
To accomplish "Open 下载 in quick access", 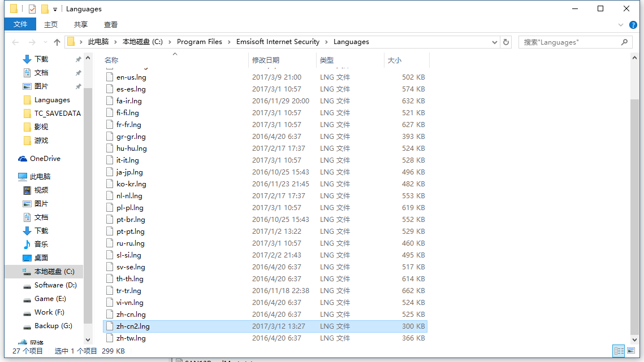I will tap(41, 59).
